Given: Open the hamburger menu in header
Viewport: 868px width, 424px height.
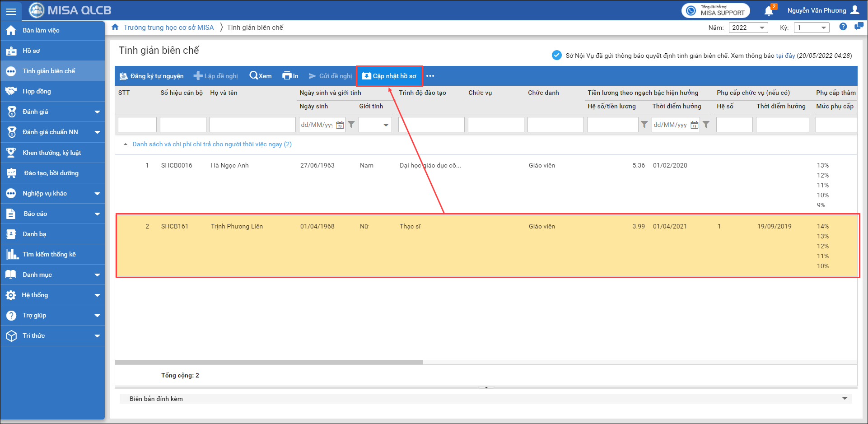Looking at the screenshot, I should tap(11, 11).
